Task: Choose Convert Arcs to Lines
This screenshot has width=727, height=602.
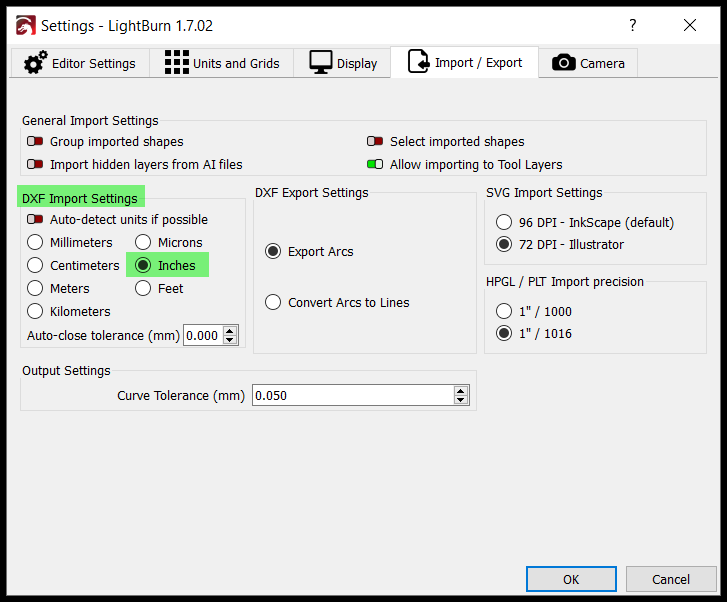Action: point(273,302)
